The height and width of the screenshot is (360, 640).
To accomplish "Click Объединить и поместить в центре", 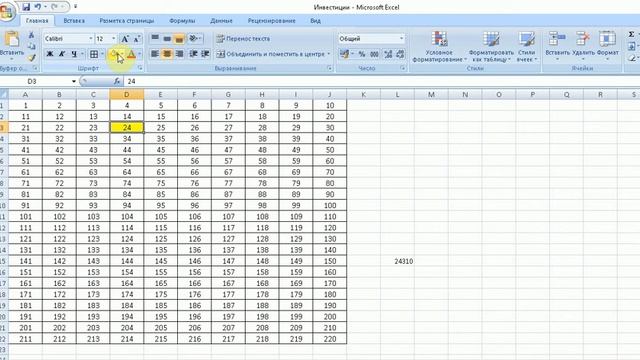I will click(x=270, y=54).
